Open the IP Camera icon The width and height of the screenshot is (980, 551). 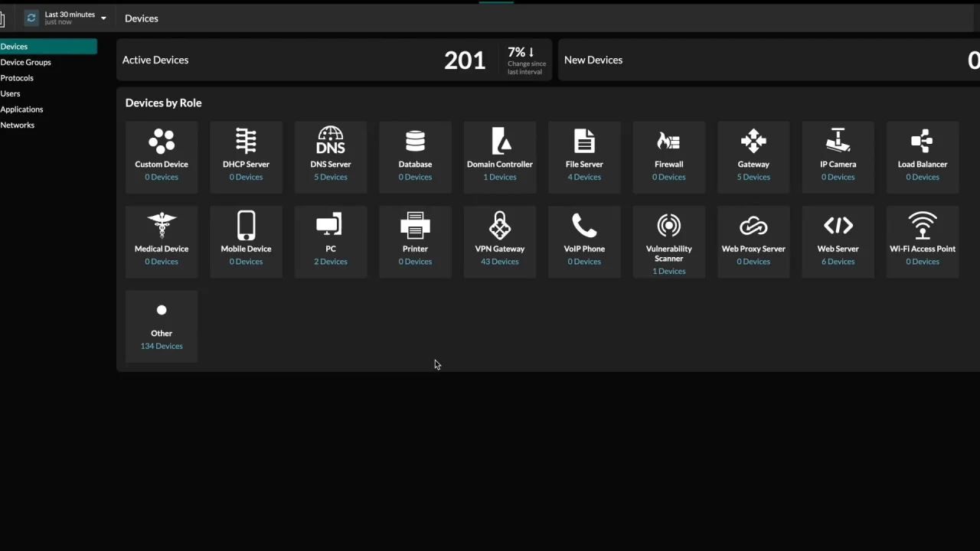pos(838,141)
